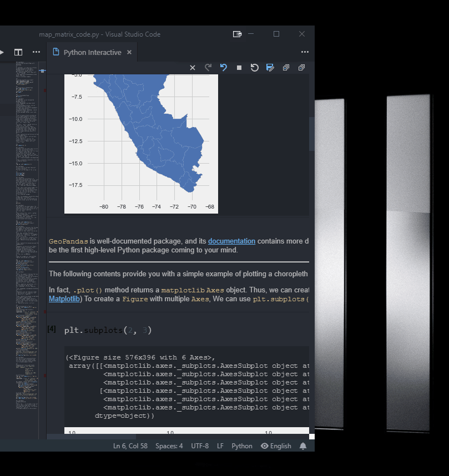The height and width of the screenshot is (476, 449).
Task: Open notifications with the bell icon
Action: click(x=303, y=446)
